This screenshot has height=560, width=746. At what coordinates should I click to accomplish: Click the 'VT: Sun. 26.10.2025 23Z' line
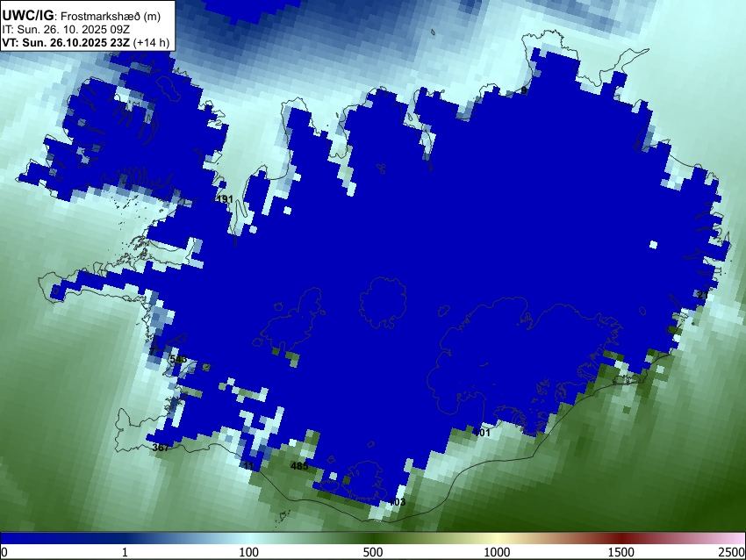pos(86,42)
